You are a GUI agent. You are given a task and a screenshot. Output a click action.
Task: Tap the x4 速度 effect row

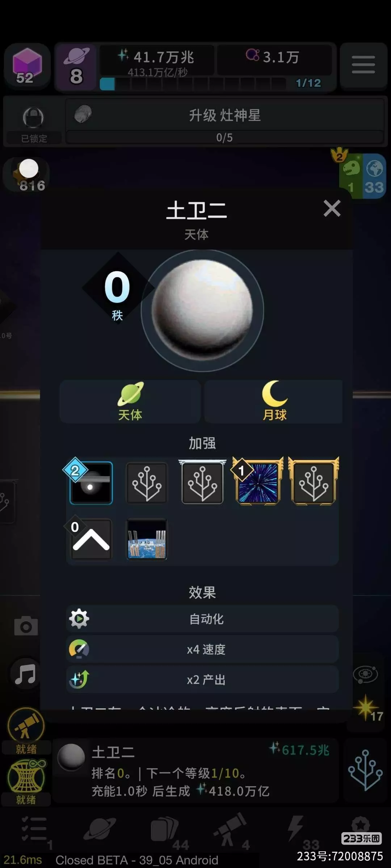pos(202,649)
